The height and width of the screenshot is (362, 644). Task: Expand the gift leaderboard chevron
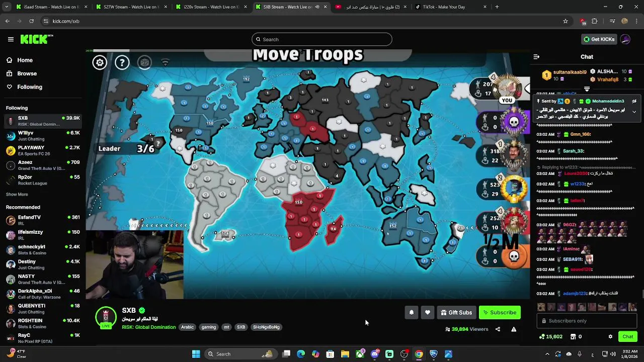587,89
